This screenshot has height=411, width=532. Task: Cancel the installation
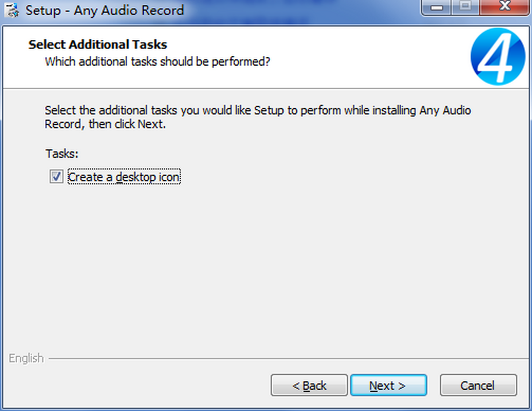click(x=478, y=385)
